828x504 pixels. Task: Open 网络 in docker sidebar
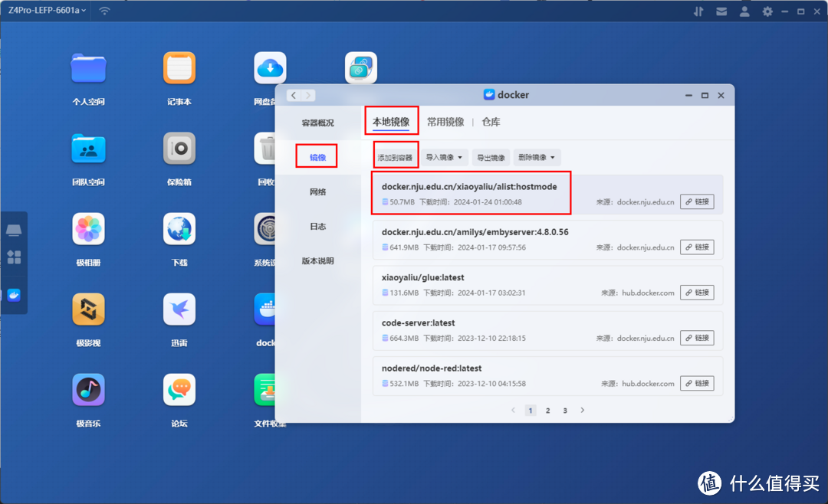coord(318,192)
